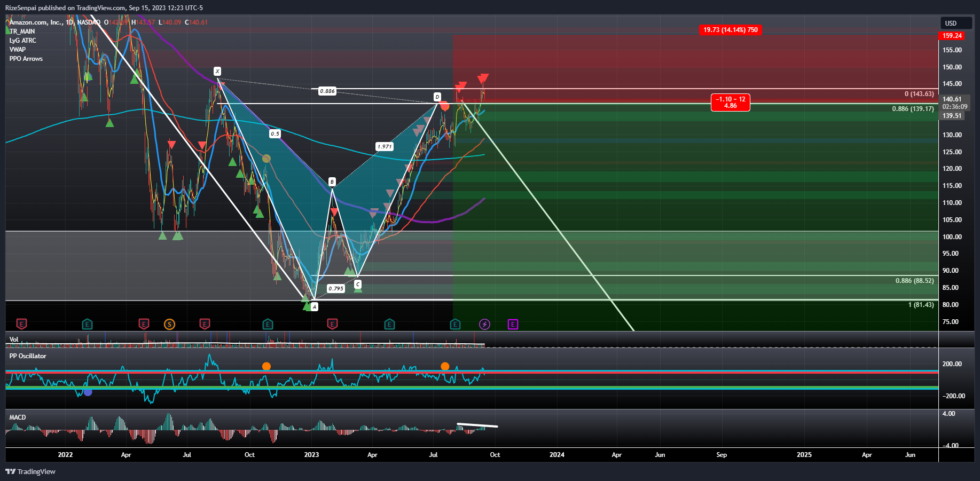
Task: Click the PP Oscillator orange dot near October 2022
Action: (x=266, y=366)
